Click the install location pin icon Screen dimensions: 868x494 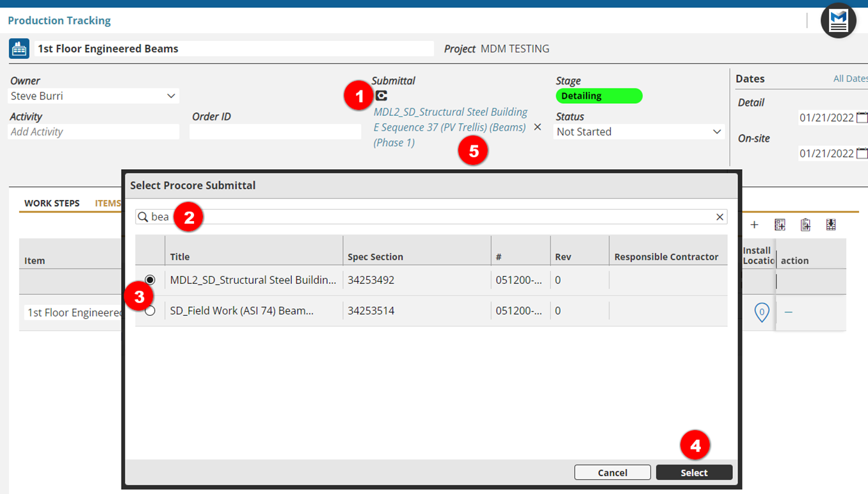pyautogui.click(x=761, y=312)
